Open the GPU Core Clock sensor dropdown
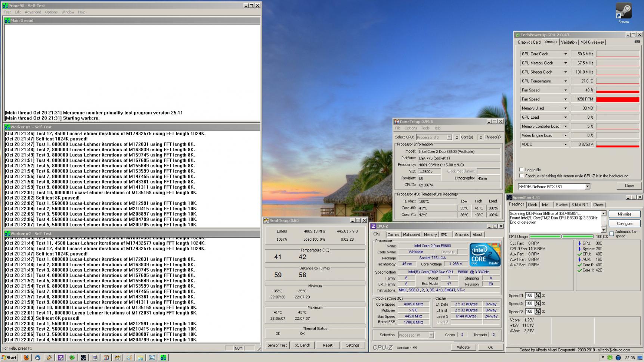 click(565, 54)
